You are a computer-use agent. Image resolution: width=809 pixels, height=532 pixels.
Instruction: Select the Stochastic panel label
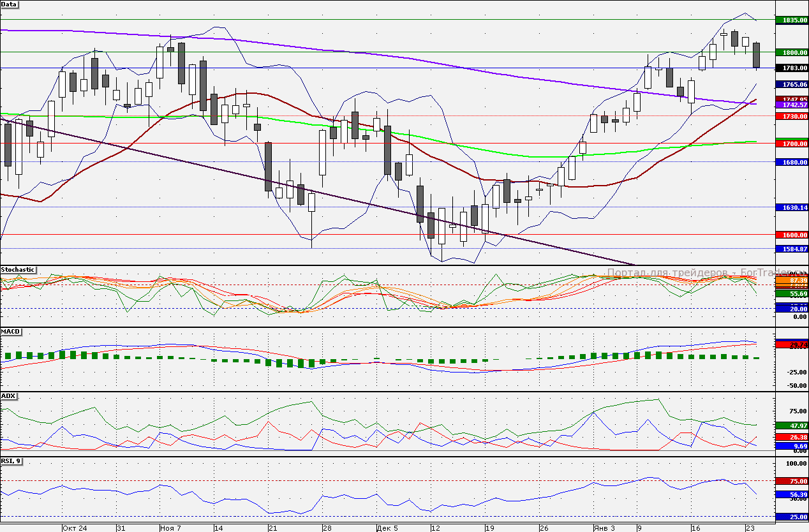19,270
